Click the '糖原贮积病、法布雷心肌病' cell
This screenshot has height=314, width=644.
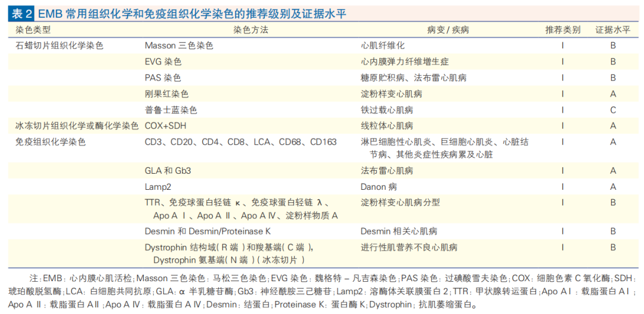tap(414, 78)
